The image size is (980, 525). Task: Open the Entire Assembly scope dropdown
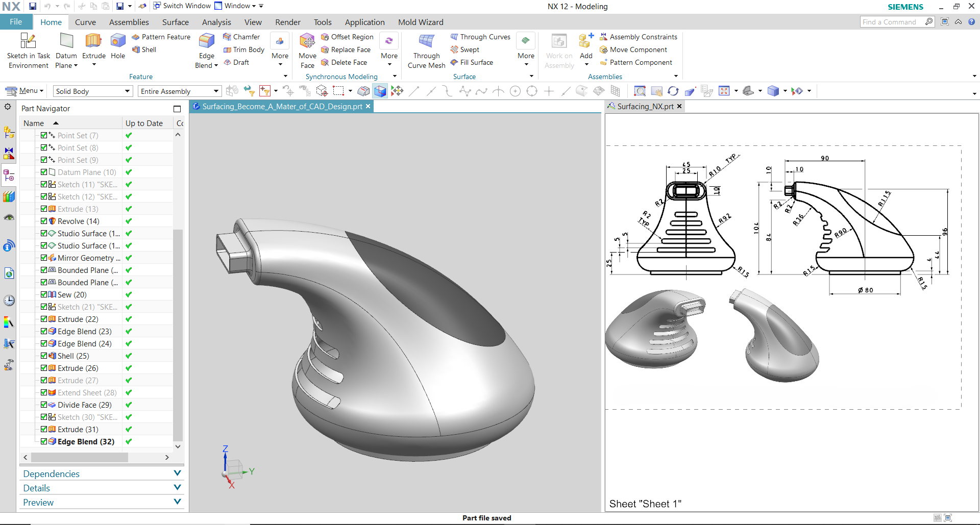[x=180, y=91]
